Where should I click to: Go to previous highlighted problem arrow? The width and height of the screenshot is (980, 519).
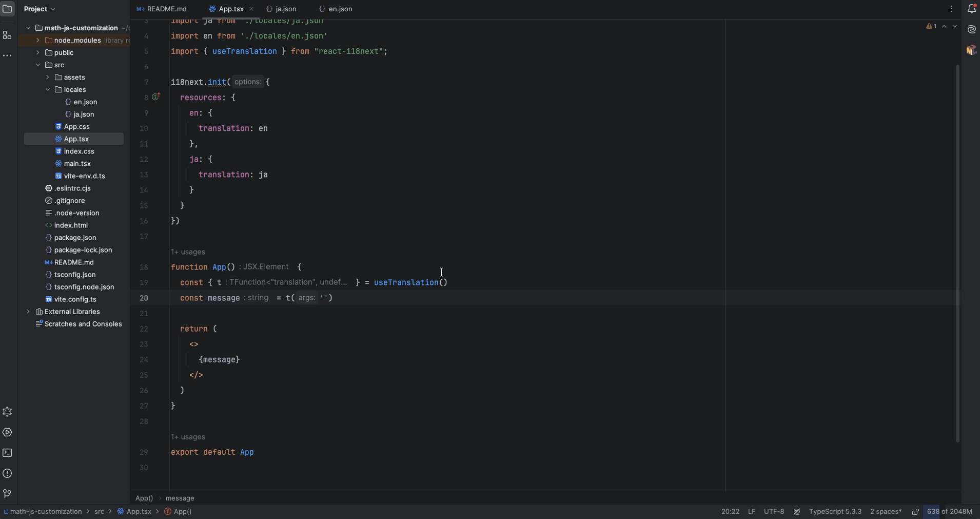pos(944,26)
